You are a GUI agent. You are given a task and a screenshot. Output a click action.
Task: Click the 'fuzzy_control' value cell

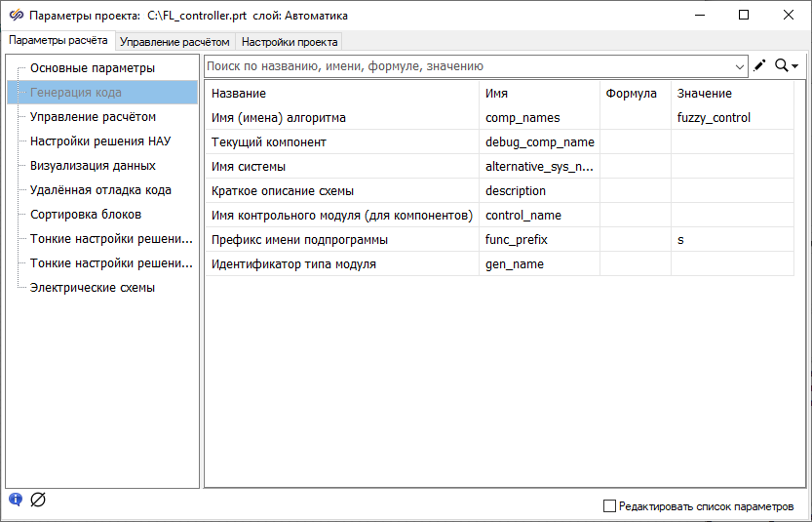714,118
